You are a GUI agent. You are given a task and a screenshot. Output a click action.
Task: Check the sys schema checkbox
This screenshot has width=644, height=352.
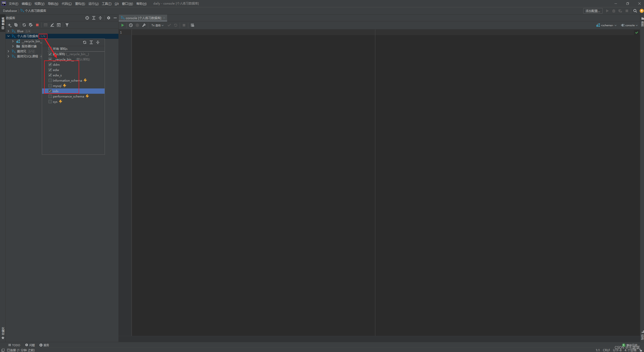click(x=50, y=102)
